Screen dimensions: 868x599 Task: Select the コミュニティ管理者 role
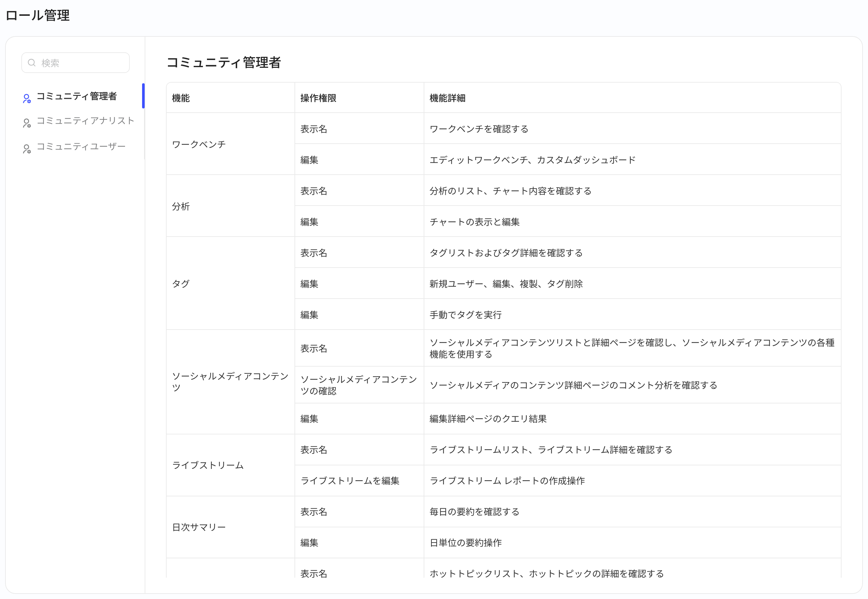point(77,96)
